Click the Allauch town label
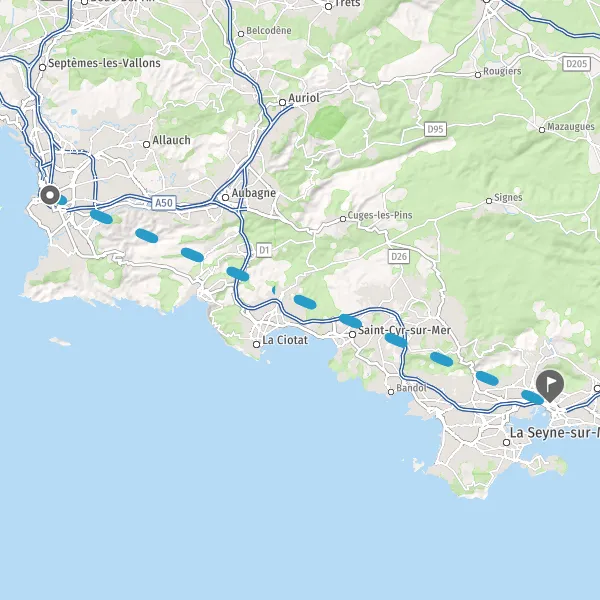This screenshot has width=600, height=600. [171, 140]
